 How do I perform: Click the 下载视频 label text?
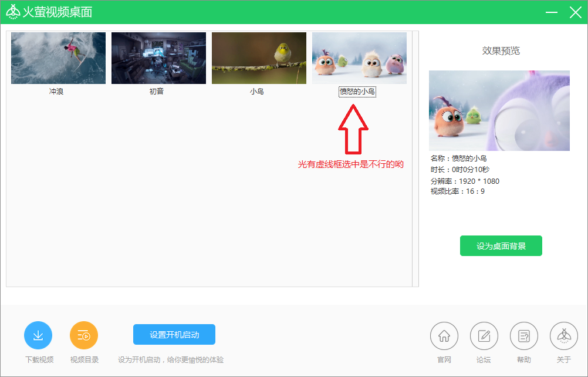[x=38, y=359]
